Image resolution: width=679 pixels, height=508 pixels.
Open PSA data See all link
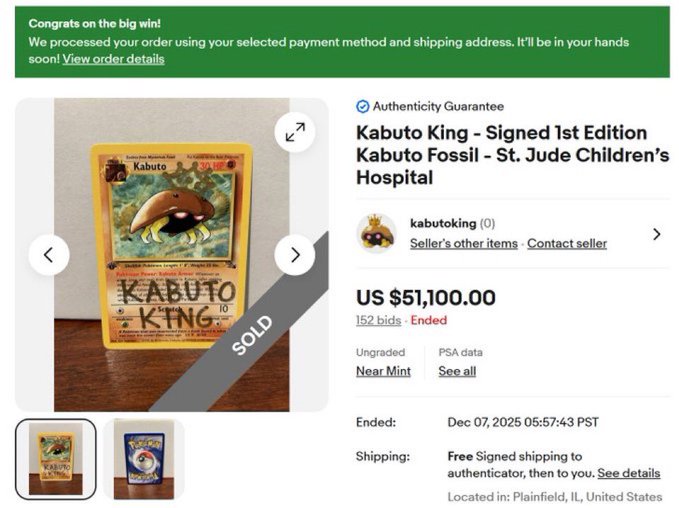coord(457,371)
